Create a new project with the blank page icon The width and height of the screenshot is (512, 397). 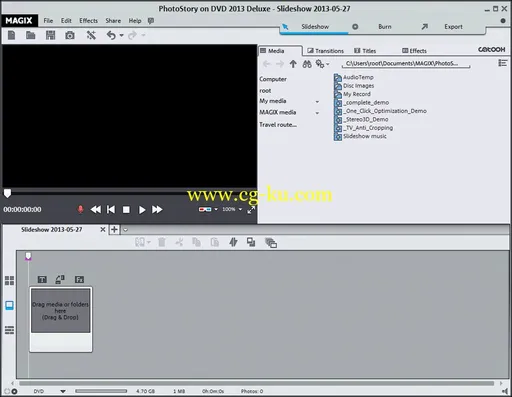pyautogui.click(x=11, y=35)
